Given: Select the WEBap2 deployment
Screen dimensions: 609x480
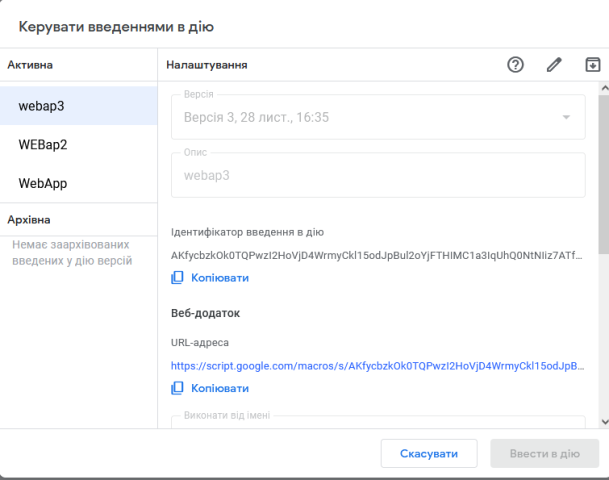Looking at the screenshot, I should (79, 145).
